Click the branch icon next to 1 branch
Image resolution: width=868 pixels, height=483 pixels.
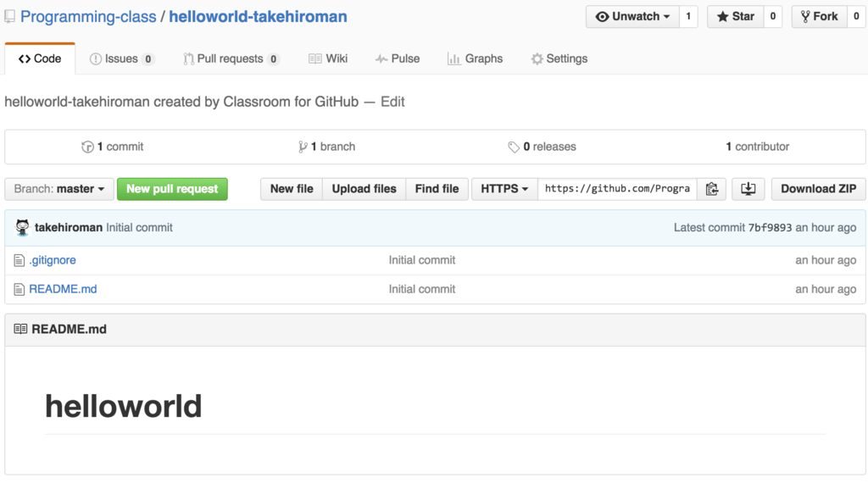303,147
